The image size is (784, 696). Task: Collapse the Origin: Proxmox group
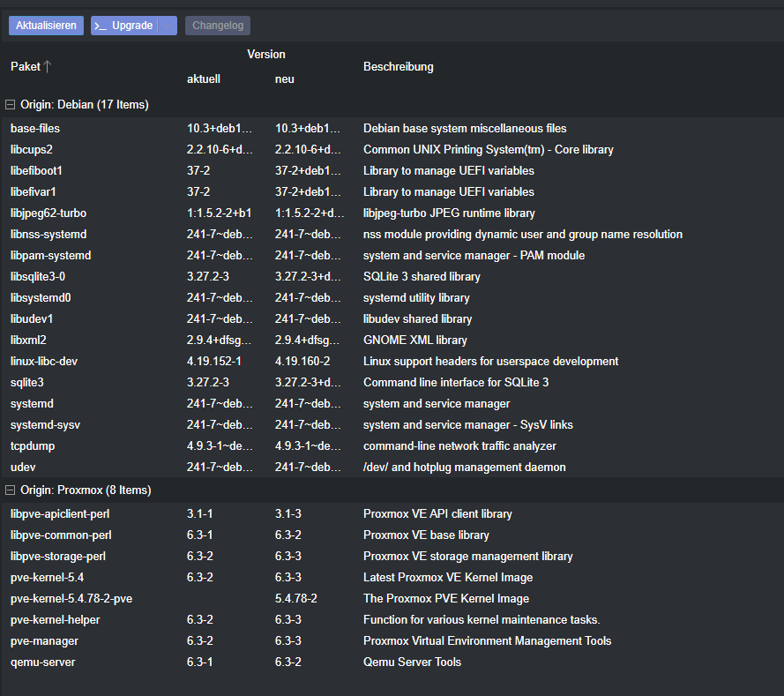pyautogui.click(x=10, y=490)
